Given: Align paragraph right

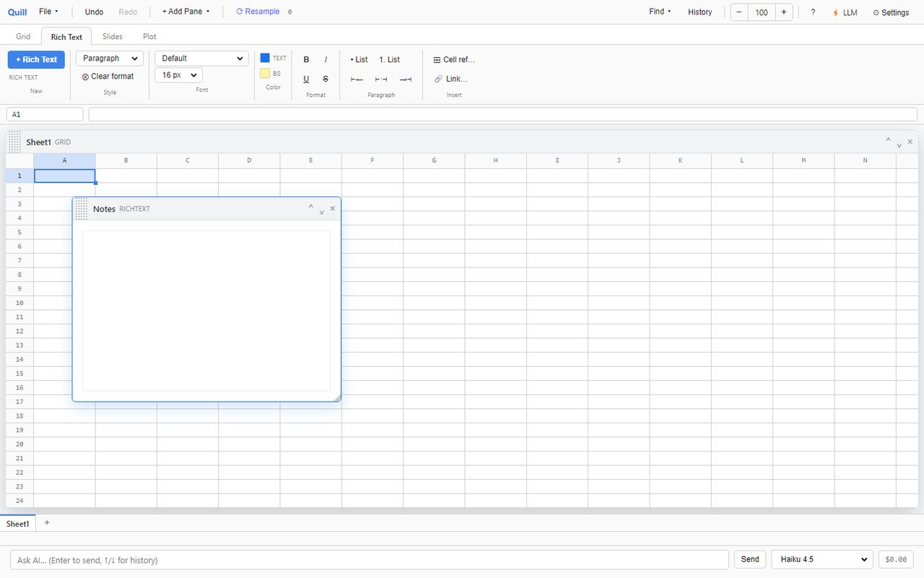Looking at the screenshot, I should [x=406, y=79].
